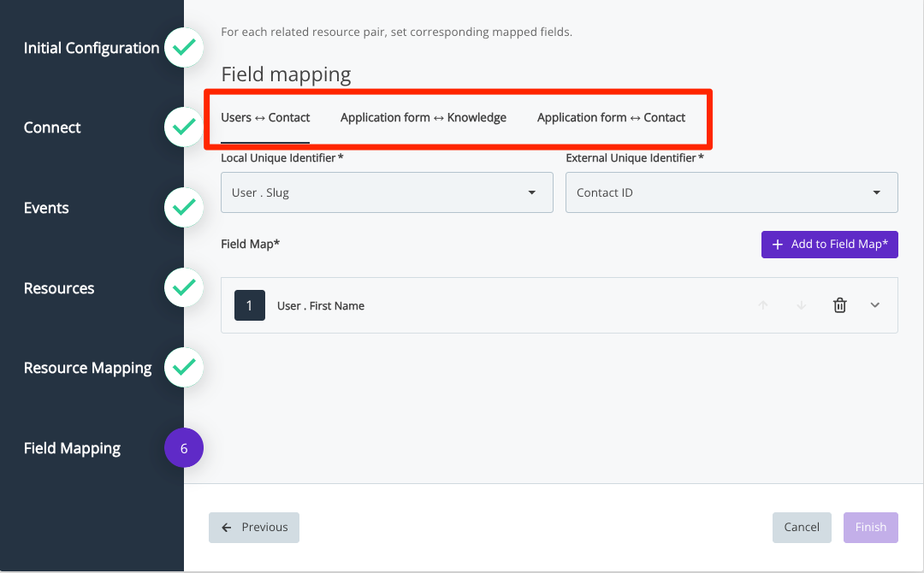Open the Local Unique Identifier dropdown
The width and height of the screenshot is (924, 573).
(387, 192)
